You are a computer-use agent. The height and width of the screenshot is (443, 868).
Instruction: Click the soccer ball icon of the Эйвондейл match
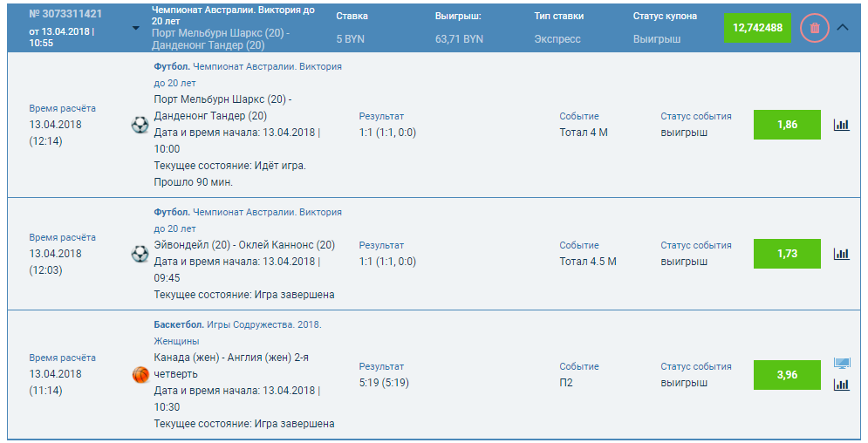(140, 254)
